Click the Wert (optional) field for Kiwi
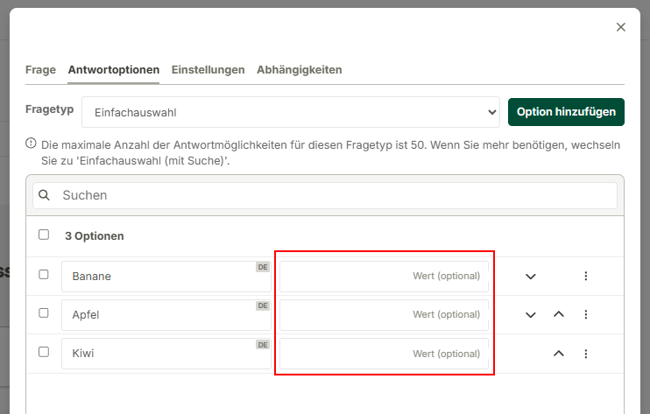Viewport: 650px width, 414px height. [384, 353]
